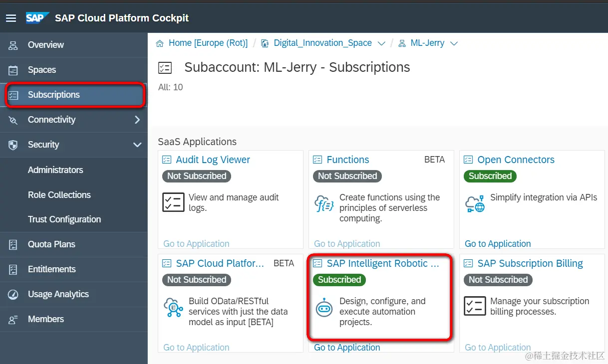Open the SAP Cloud Platfor... tile title
This screenshot has width=608, height=364.
coord(220,263)
